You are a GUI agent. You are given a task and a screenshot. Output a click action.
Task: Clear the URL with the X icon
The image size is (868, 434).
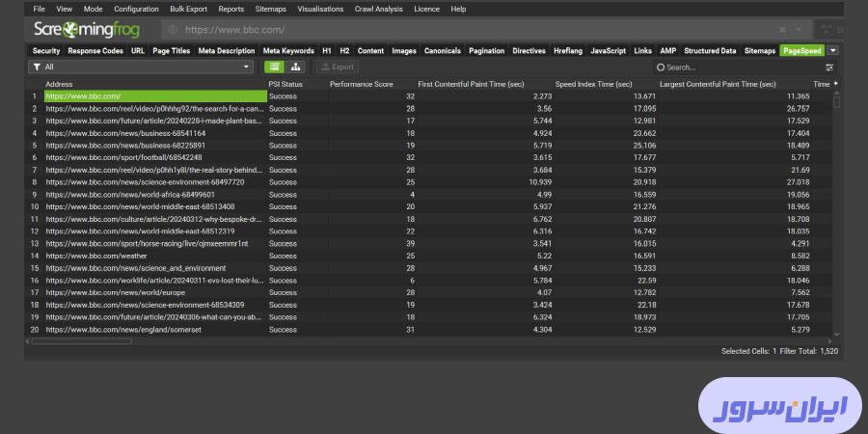pos(783,30)
